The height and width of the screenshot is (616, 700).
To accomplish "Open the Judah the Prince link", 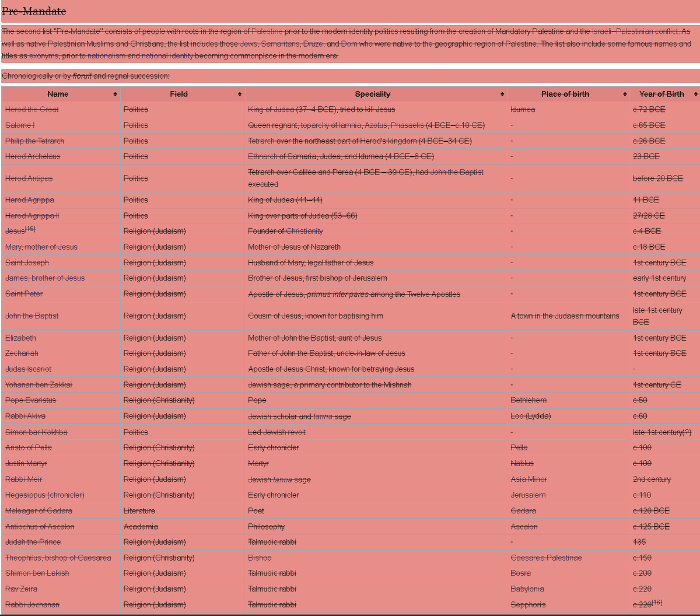I will pyautogui.click(x=33, y=542).
